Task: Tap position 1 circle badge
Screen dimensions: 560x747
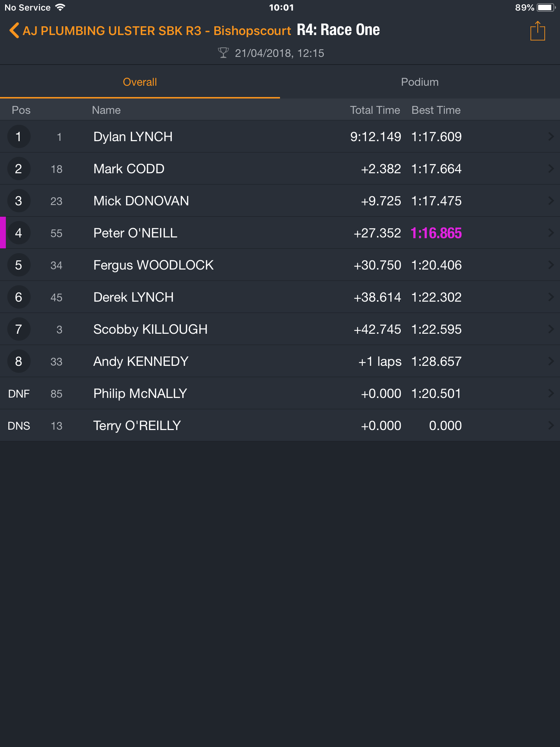Action: coord(19,136)
